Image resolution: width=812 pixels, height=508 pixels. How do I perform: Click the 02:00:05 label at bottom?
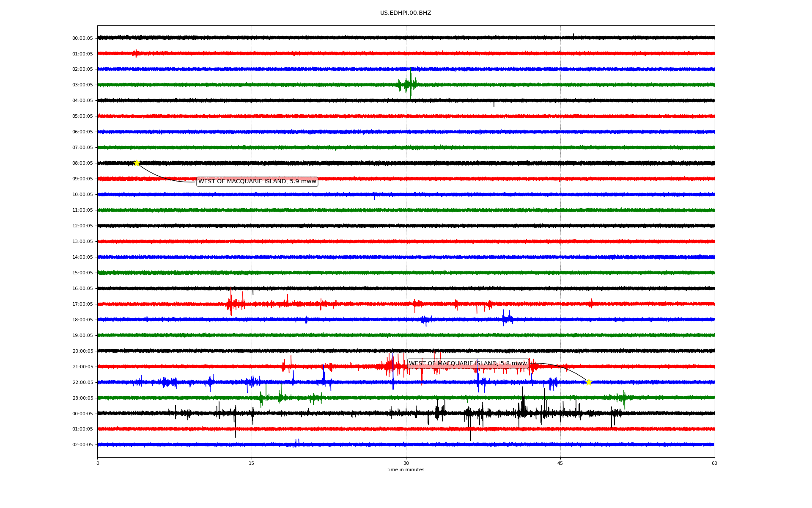82,445
